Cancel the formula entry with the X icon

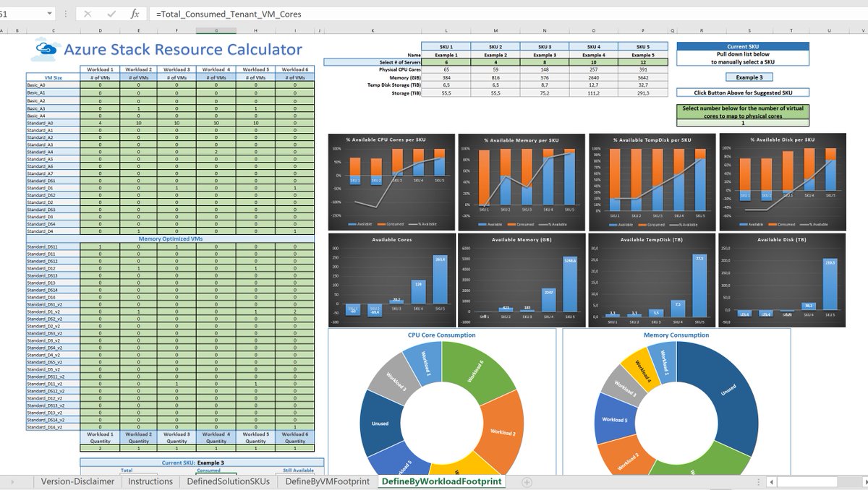click(88, 14)
